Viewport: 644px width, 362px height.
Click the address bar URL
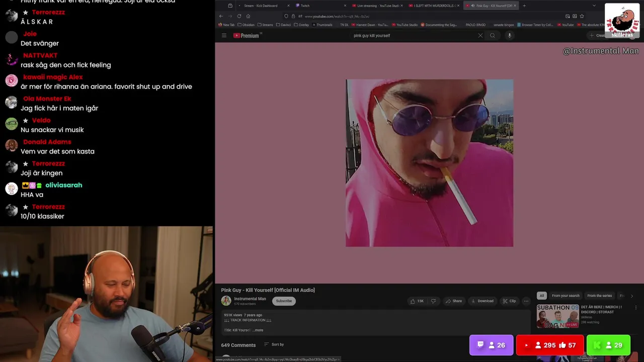337,16
